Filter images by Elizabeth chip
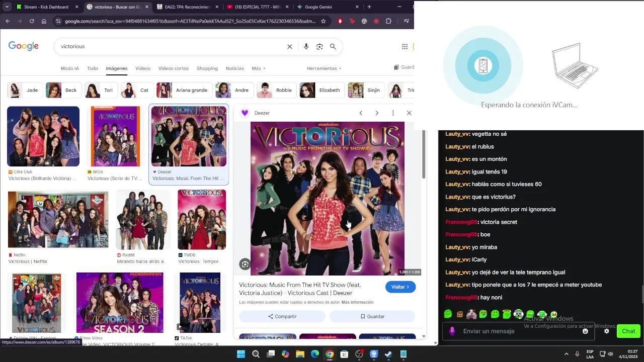644x362 pixels. (x=323, y=90)
